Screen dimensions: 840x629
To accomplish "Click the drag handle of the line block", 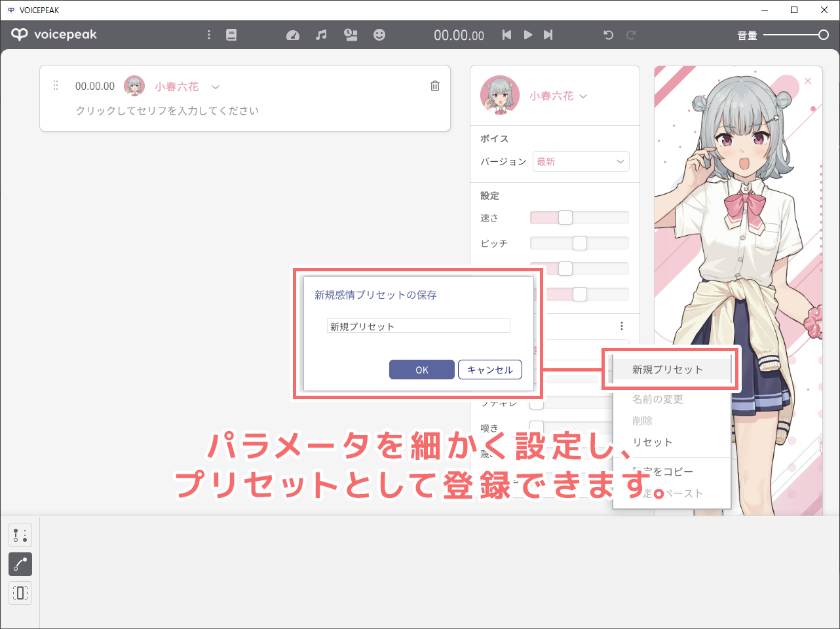I will coord(56,86).
